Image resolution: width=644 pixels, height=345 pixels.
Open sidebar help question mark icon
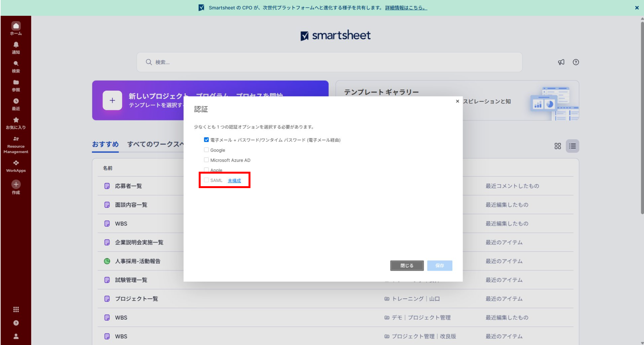(x=16, y=323)
